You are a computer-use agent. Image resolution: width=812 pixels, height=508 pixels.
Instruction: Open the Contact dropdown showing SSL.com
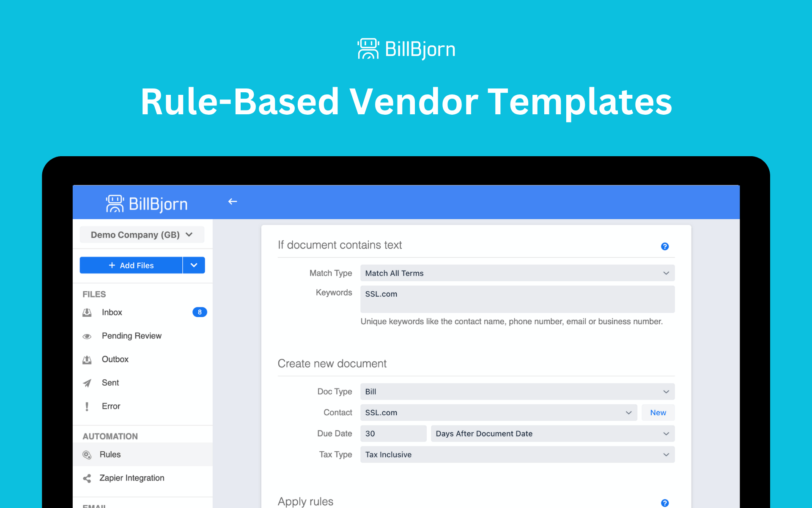point(498,413)
